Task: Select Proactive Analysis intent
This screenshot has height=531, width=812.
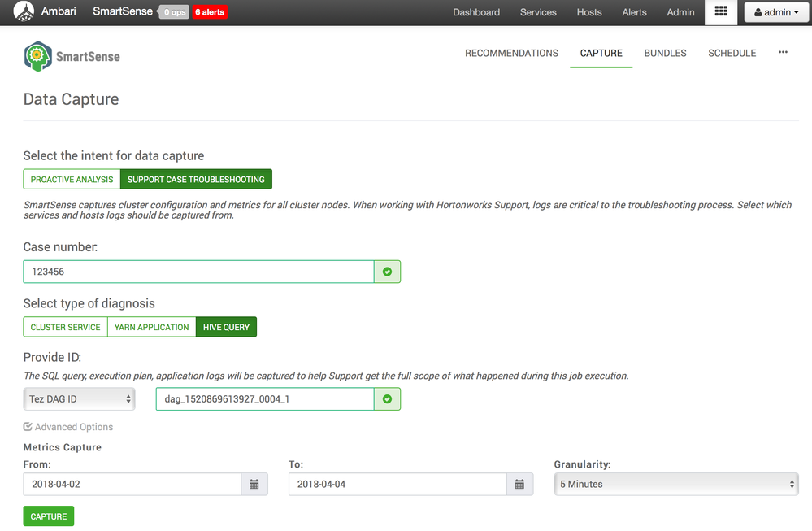Action: (72, 179)
